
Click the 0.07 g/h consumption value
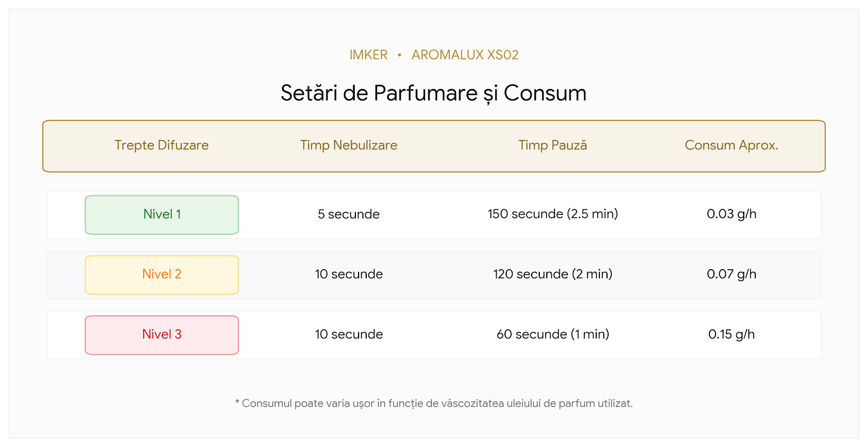[731, 274]
